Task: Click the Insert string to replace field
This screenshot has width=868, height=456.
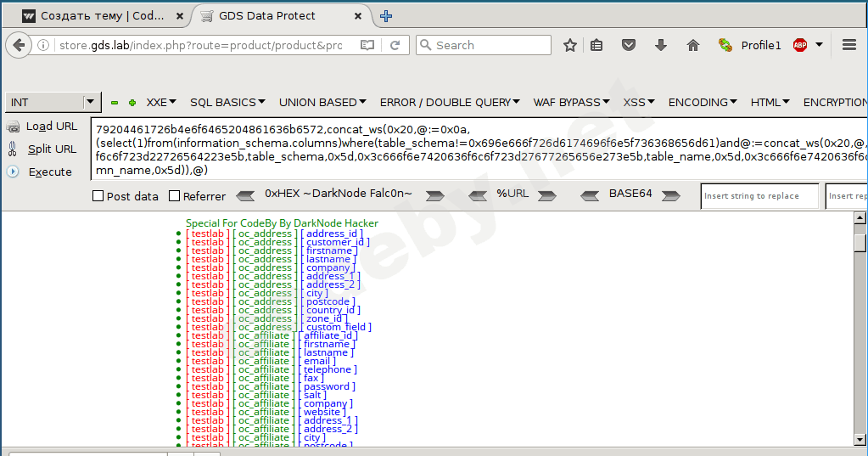Action: pos(759,196)
